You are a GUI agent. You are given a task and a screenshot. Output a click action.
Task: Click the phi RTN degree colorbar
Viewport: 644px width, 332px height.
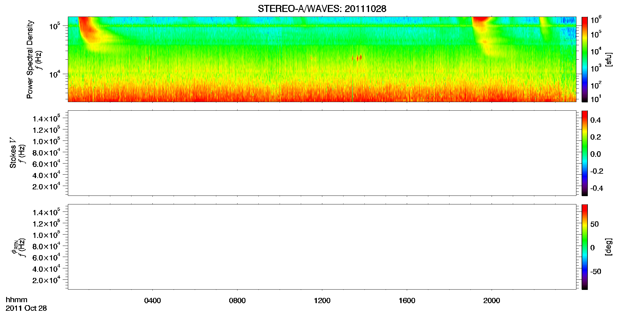(x=584, y=247)
